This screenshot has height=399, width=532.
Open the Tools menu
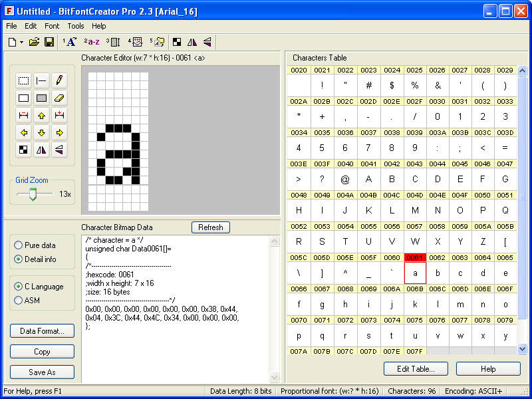point(75,26)
